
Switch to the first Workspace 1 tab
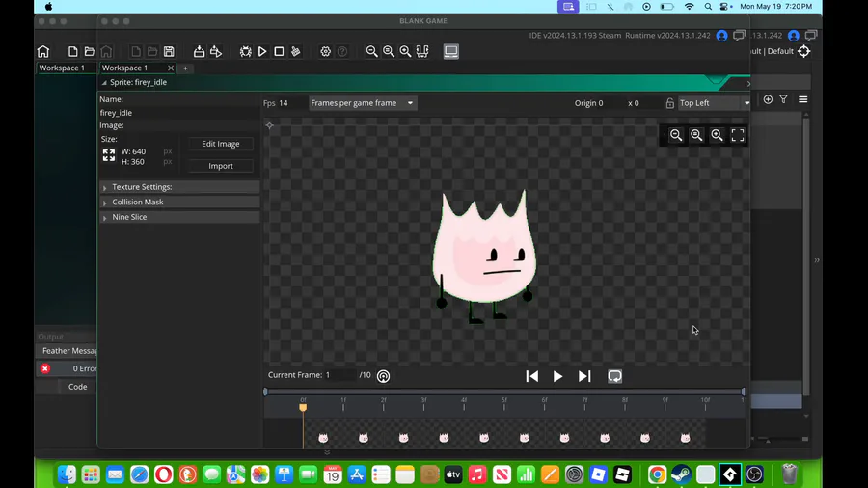click(x=62, y=68)
